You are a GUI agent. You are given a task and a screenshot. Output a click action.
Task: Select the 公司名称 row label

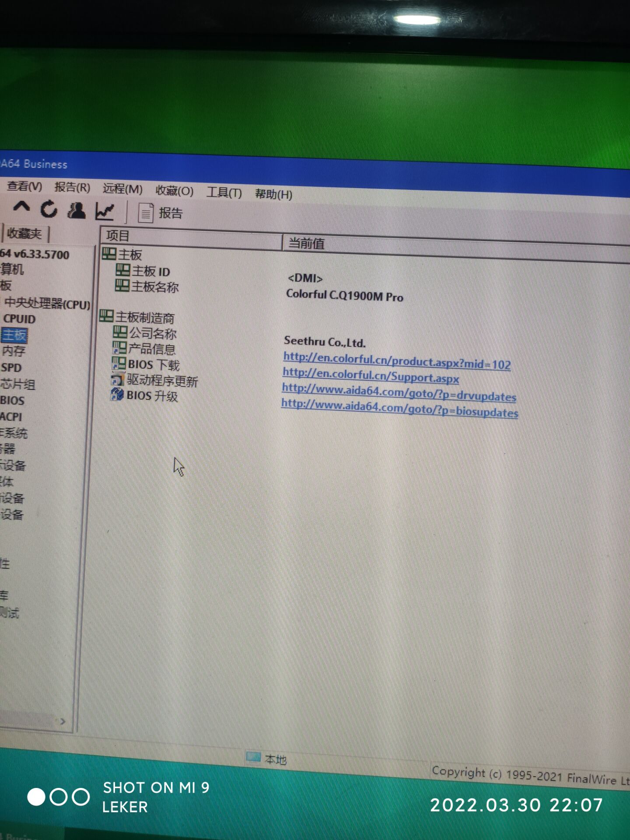pos(153,333)
